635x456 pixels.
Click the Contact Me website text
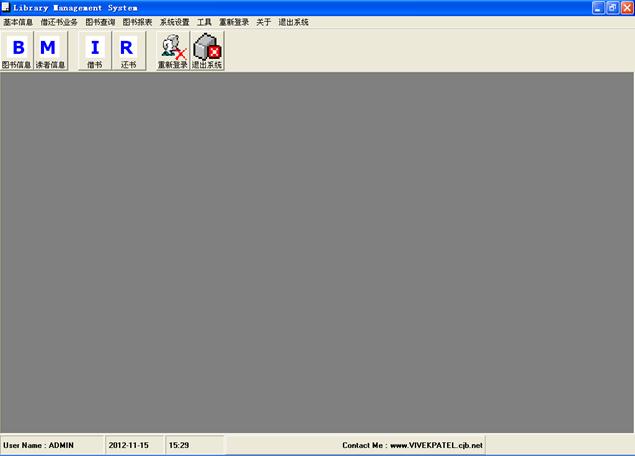[x=412, y=445]
